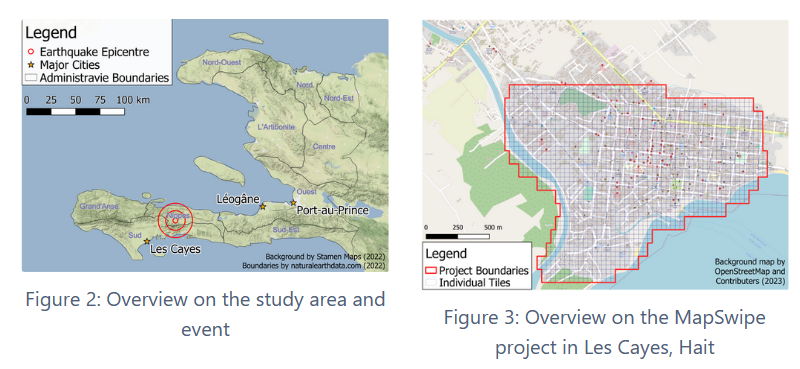This screenshot has height=369, width=800.
Task: Click the Major Cities star legend symbol
Action: click(31, 65)
